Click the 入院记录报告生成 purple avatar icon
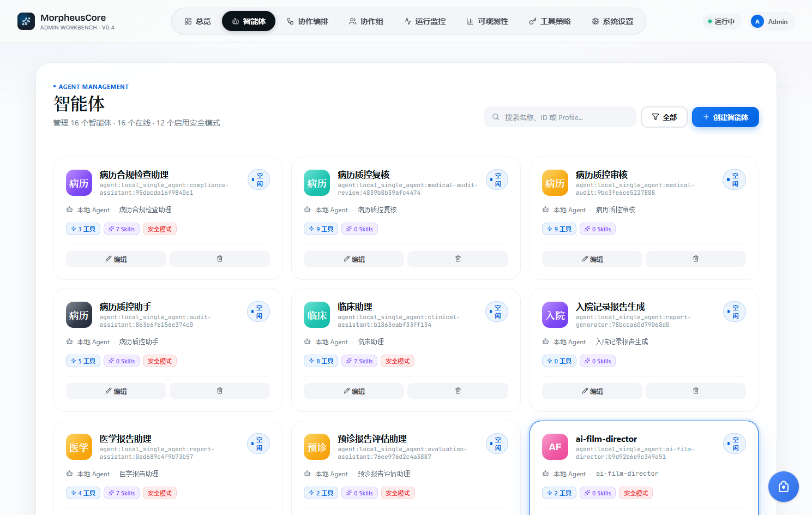 (555, 315)
